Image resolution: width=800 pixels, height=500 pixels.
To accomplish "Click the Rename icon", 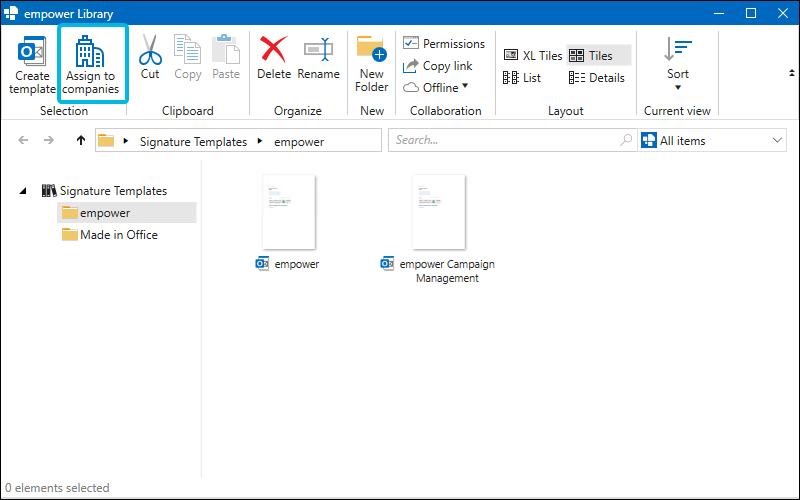I will [318, 49].
